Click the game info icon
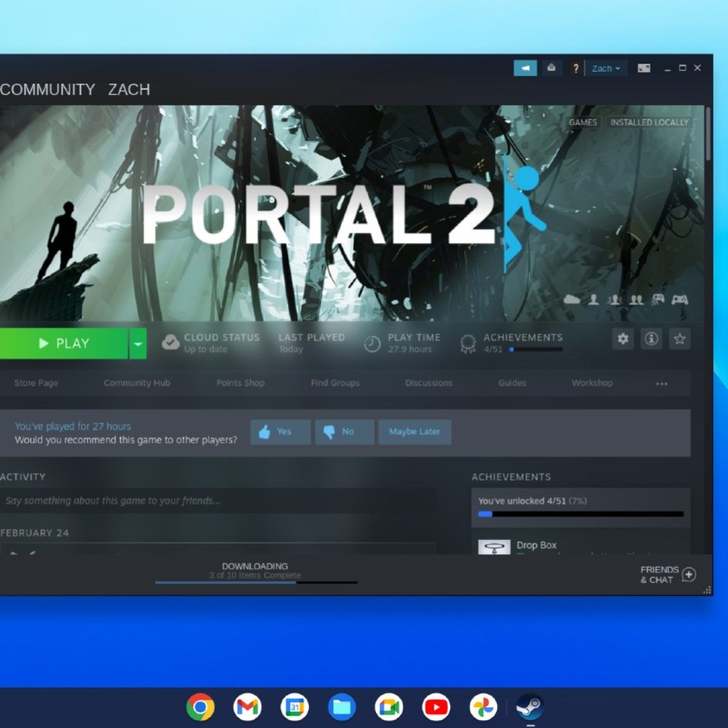 [652, 339]
